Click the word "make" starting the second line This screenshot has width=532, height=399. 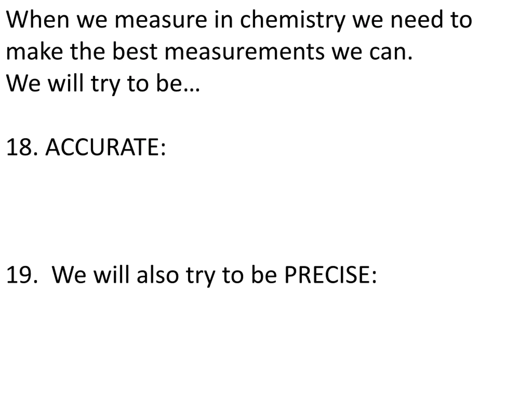(34, 52)
